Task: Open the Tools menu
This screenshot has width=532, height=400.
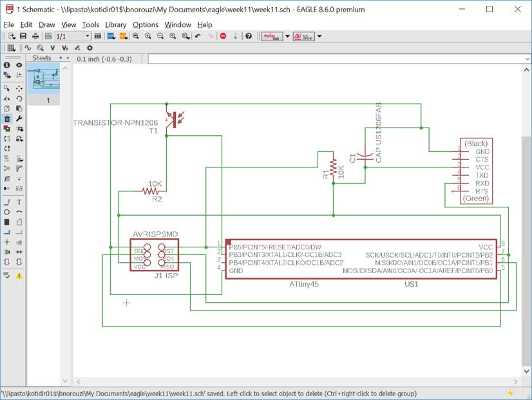Action: click(91, 24)
